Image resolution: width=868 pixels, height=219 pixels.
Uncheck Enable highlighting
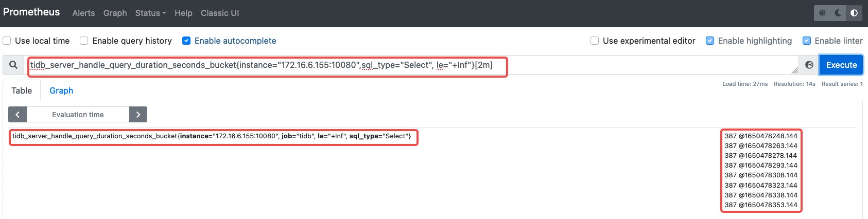[x=710, y=41]
